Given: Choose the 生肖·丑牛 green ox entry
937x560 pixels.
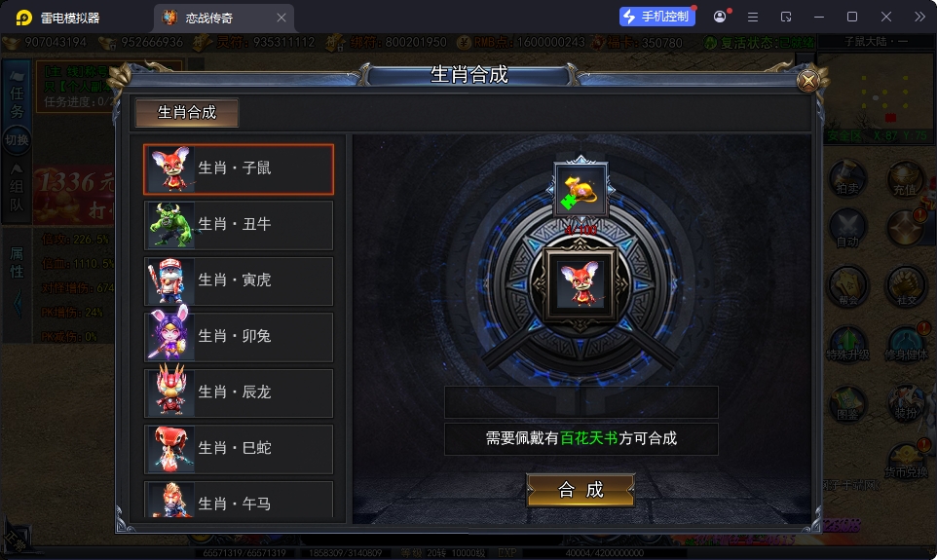Looking at the screenshot, I should [239, 225].
